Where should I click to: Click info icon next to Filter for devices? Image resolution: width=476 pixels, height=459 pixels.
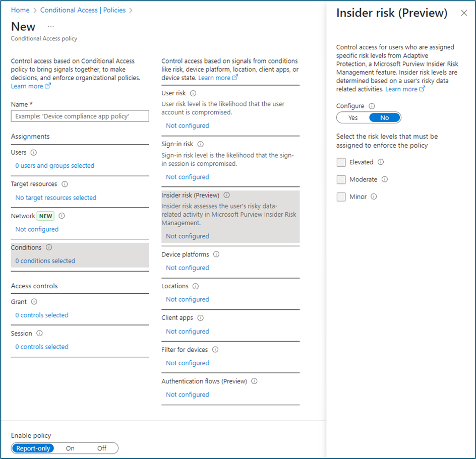tap(215, 350)
